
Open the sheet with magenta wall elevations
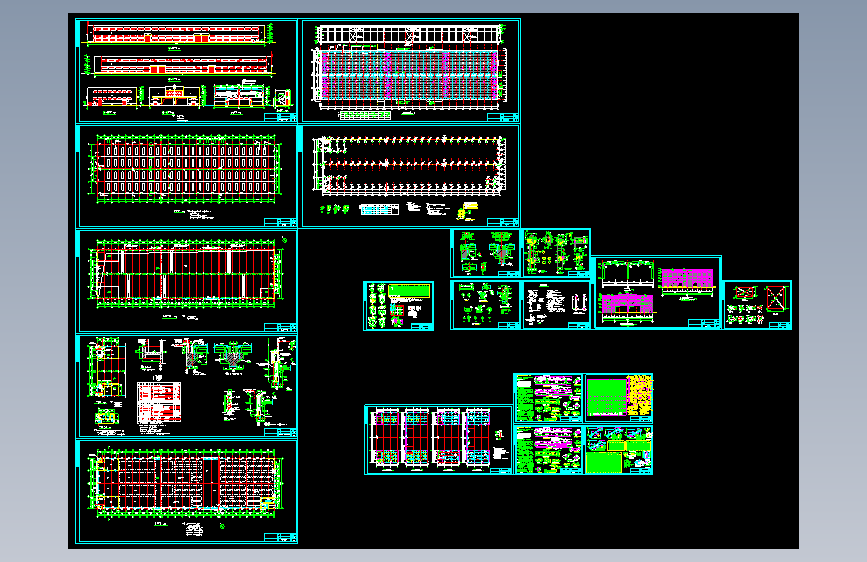(657, 293)
